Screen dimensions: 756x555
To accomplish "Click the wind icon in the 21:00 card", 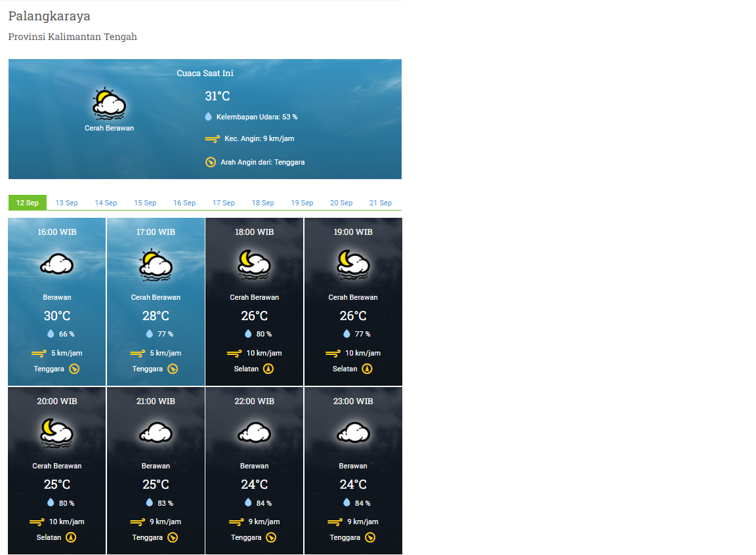I will click(137, 522).
